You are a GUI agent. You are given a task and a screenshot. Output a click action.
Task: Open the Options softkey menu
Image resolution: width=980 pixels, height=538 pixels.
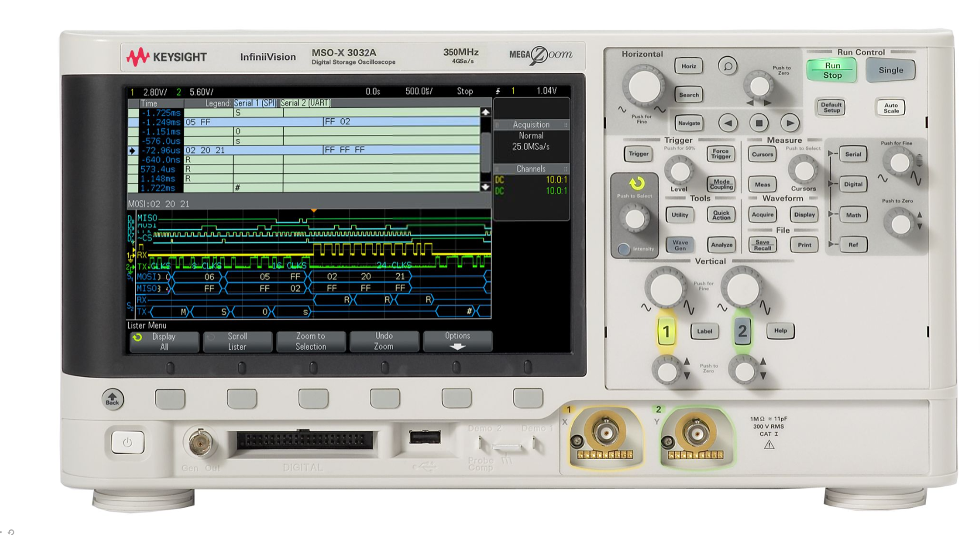tap(459, 340)
